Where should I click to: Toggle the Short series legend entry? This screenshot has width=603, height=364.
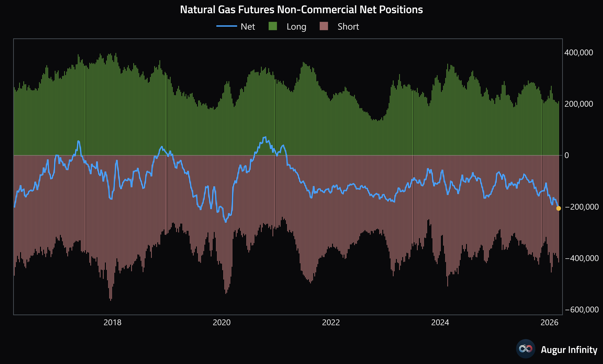coord(348,26)
